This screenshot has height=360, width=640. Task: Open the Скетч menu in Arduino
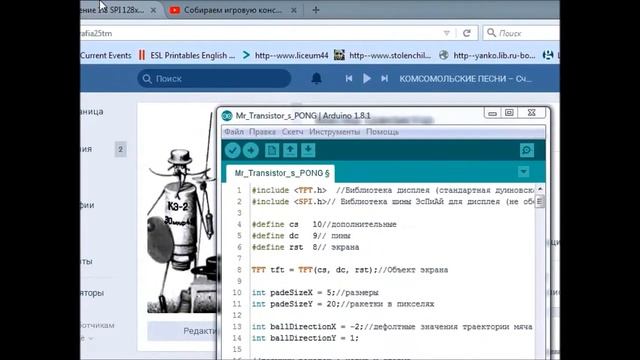tap(292, 132)
